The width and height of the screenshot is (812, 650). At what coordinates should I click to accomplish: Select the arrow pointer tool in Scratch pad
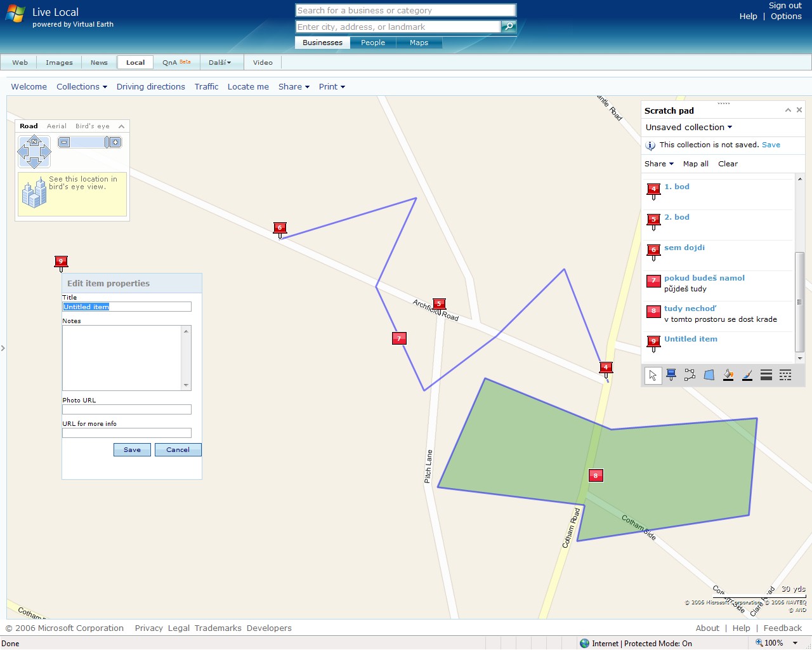click(653, 375)
